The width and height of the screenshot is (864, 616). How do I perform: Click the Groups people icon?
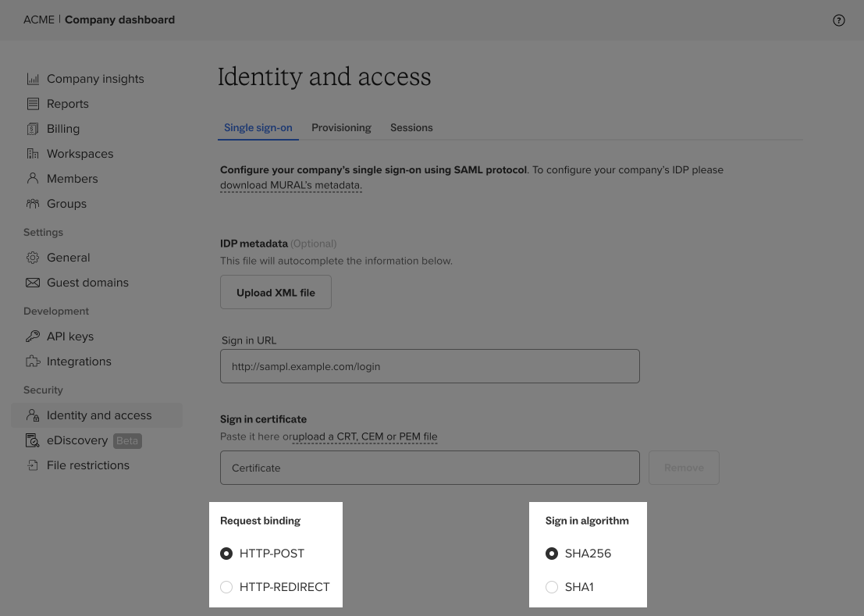(33, 204)
